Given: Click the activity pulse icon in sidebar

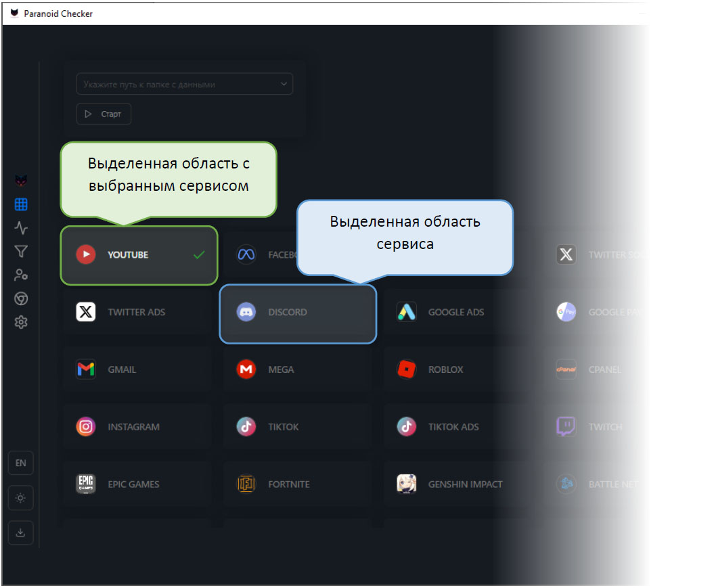Looking at the screenshot, I should [21, 228].
